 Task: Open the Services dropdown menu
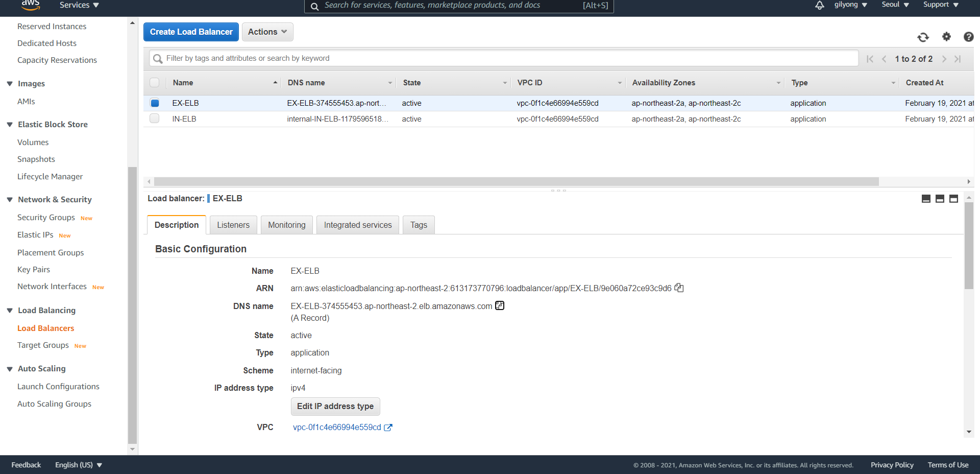79,5
